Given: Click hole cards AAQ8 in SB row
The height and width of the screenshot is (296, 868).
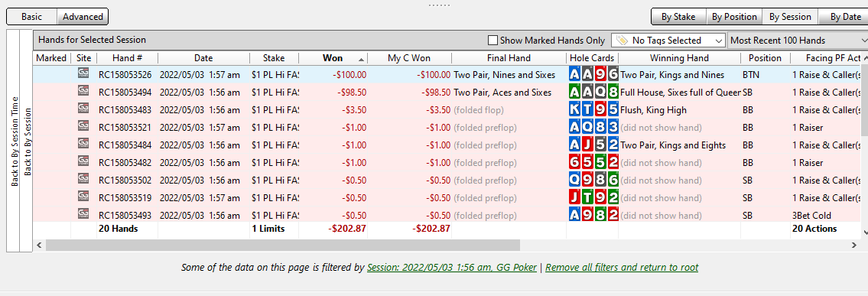Looking at the screenshot, I should point(594,93).
